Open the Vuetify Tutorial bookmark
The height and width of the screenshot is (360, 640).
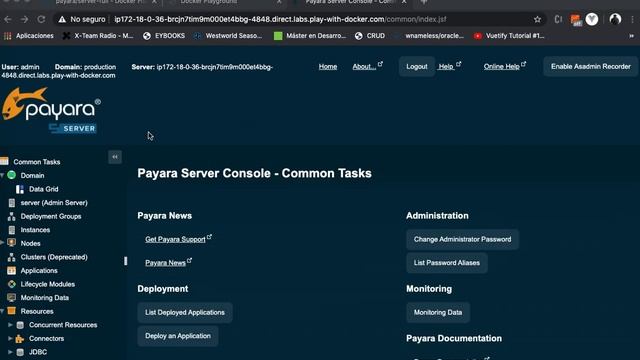click(x=509, y=36)
